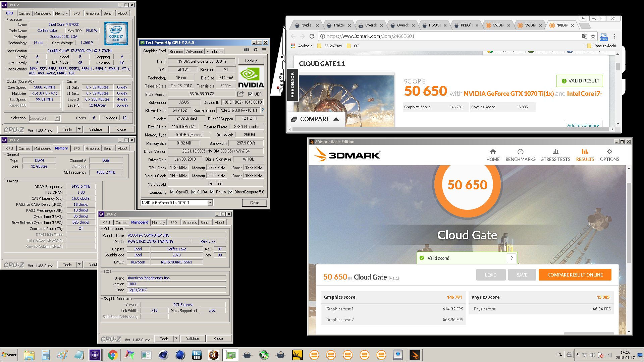644x362 pixels.
Task: Switch to the Sensors tab in GPU-Z
Action: pos(176,51)
